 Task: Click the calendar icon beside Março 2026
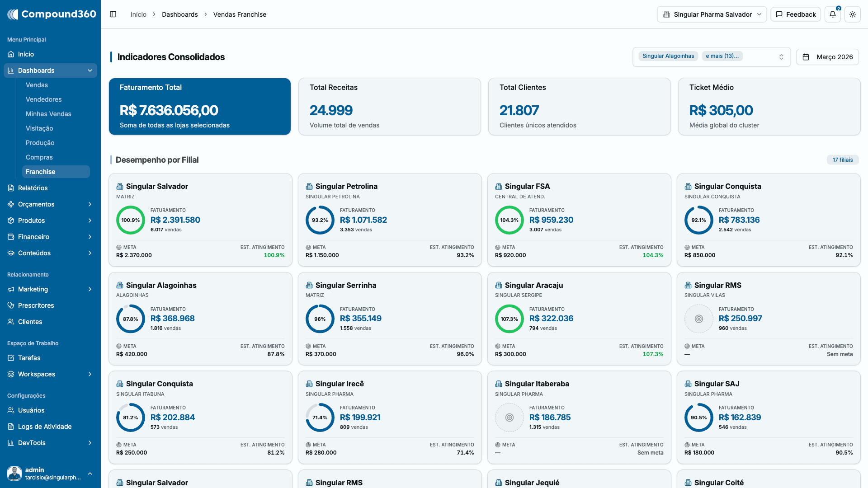click(x=806, y=57)
